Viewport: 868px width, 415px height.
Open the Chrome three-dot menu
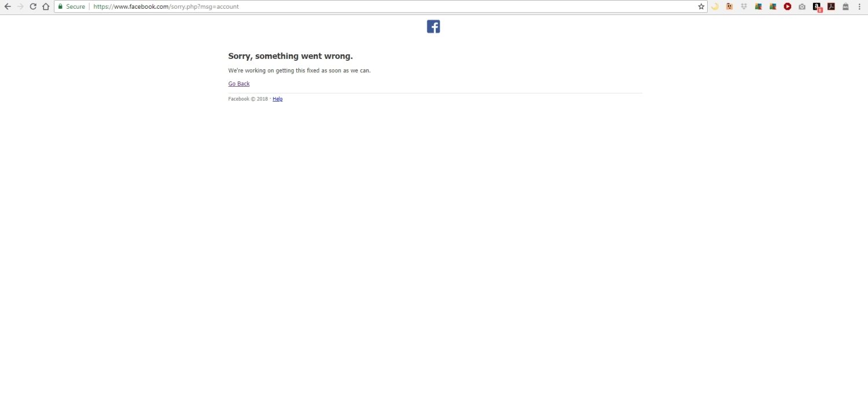pyautogui.click(x=860, y=6)
